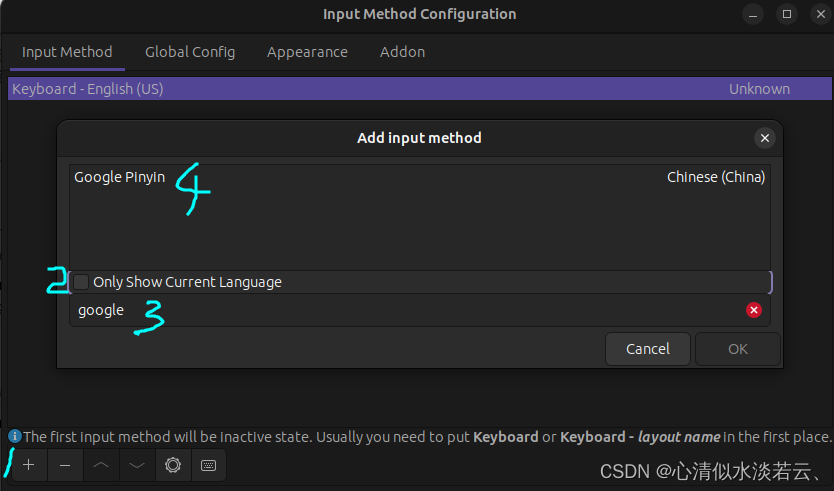Close the Add input method dialog
The image size is (834, 491).
765,138
